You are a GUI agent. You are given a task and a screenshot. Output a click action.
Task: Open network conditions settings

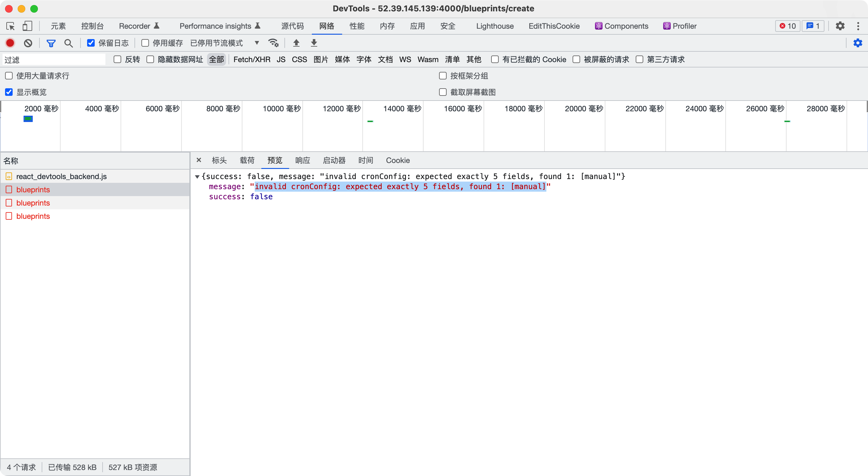coord(273,43)
